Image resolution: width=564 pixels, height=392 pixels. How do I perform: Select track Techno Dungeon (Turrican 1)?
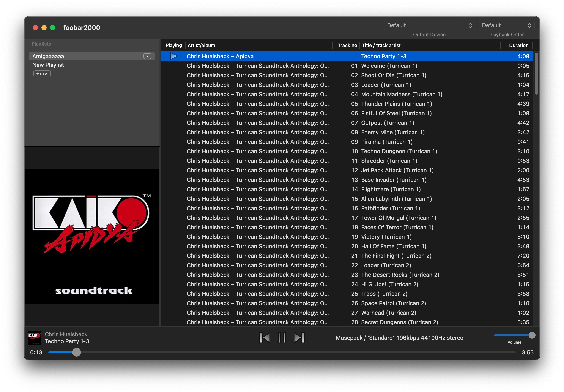coord(347,151)
